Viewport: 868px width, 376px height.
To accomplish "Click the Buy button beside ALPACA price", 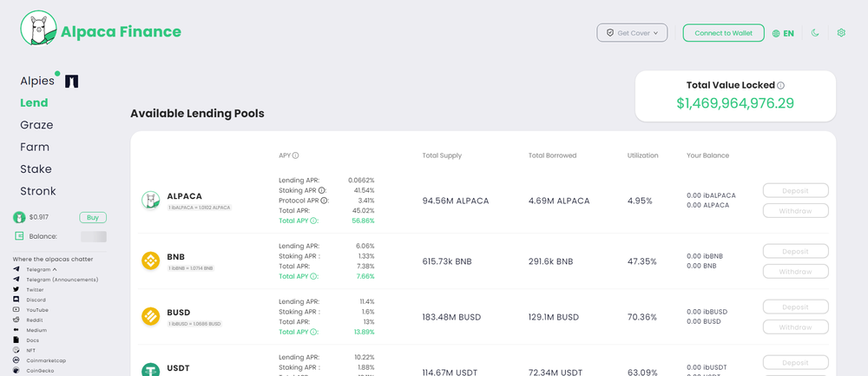I will 93,217.
